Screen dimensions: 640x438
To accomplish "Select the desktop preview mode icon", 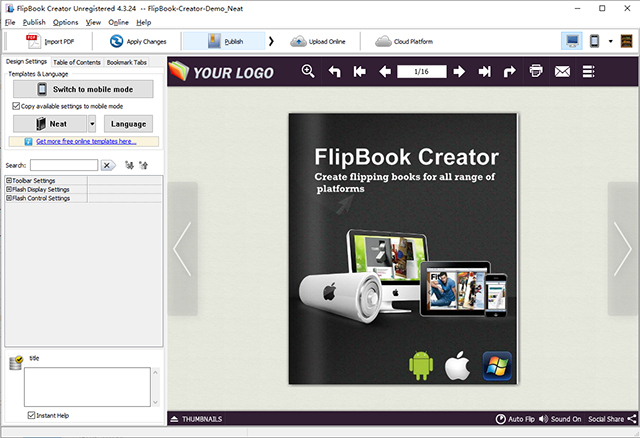I will tap(573, 41).
